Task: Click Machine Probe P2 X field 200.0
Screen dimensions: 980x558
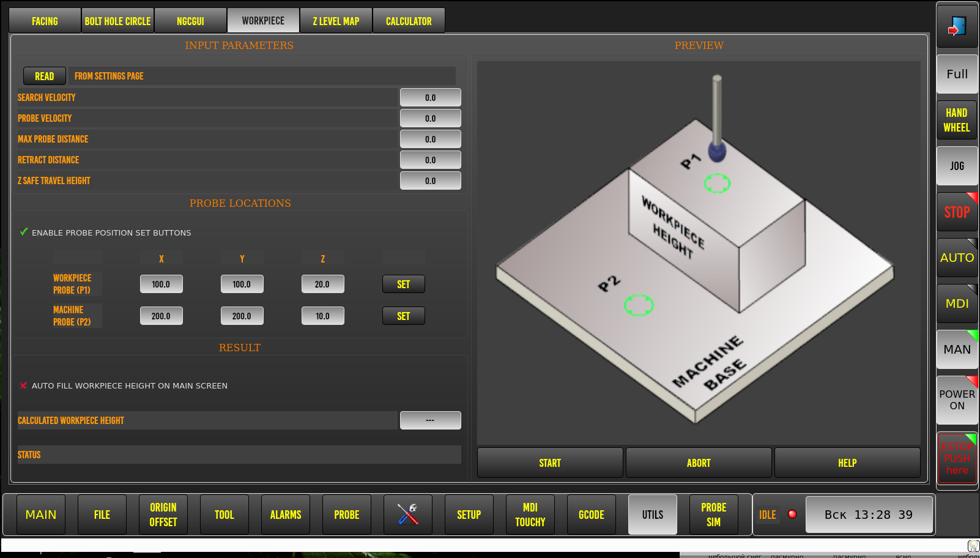Action: (x=161, y=316)
